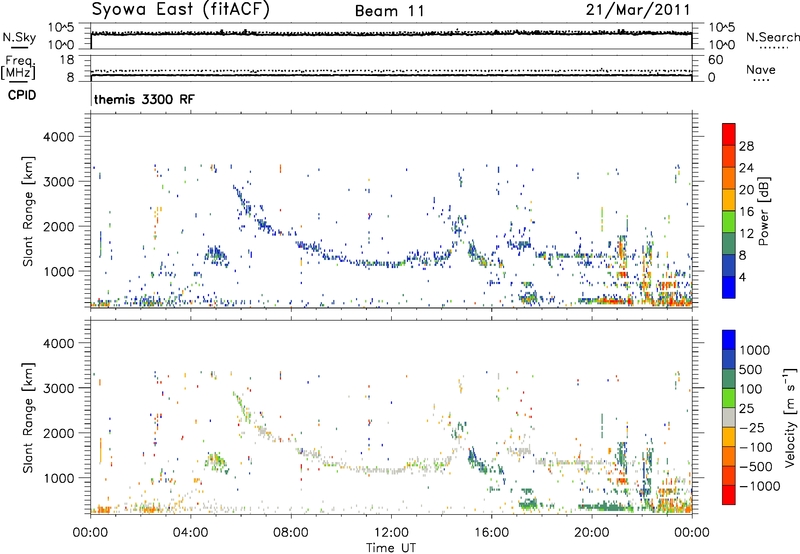
Task: Pick the yellow 16–20 dB power colorbar segment
Action: pos(729,199)
